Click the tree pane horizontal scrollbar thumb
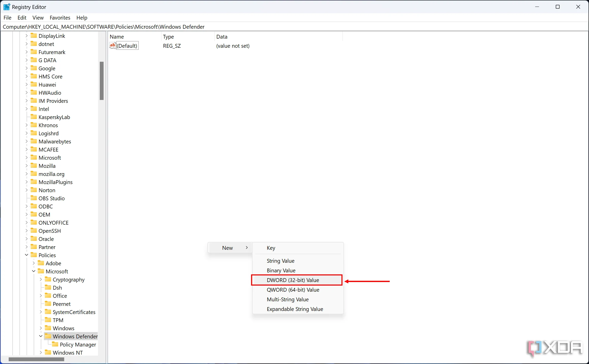589x364 pixels. (x=36, y=359)
